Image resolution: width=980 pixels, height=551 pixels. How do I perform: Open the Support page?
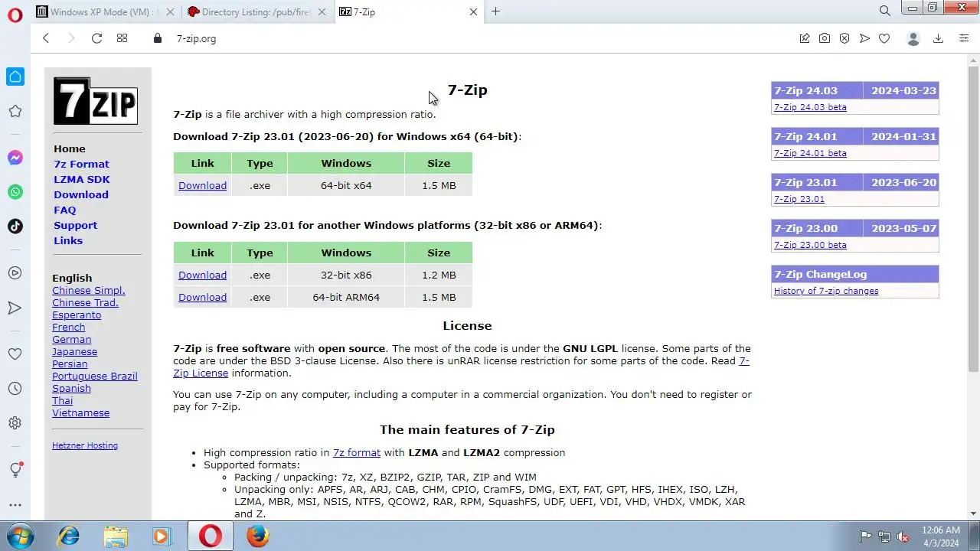pos(75,225)
